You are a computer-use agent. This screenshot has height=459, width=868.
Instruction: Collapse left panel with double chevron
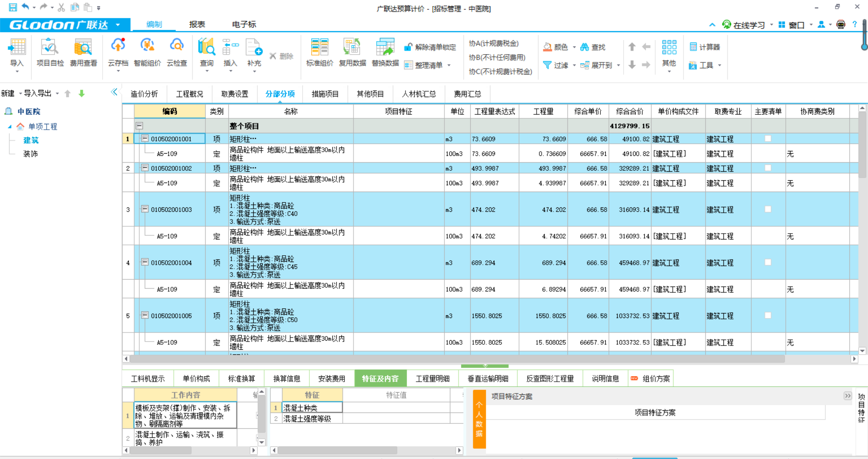(x=114, y=92)
